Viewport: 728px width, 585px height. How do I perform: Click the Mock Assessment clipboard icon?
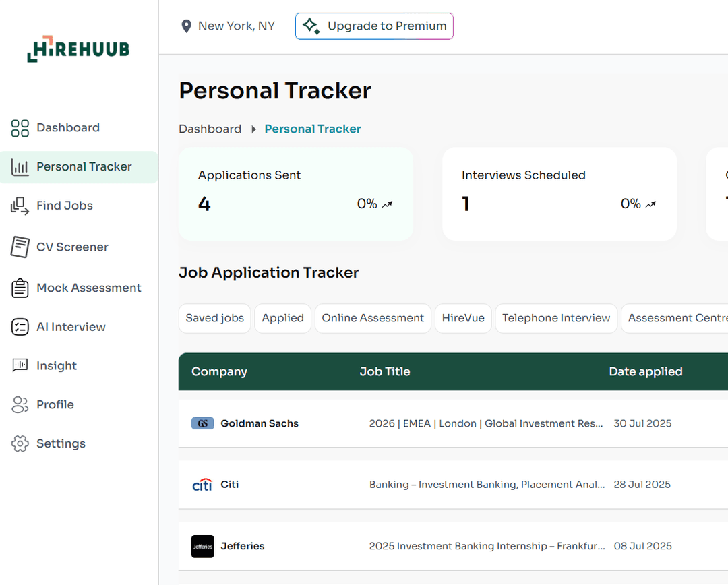tap(20, 288)
